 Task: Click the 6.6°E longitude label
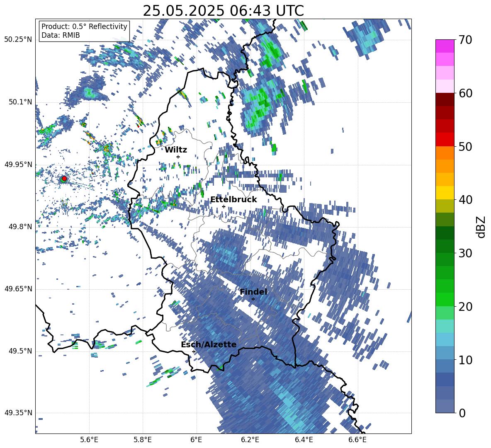click(x=357, y=440)
